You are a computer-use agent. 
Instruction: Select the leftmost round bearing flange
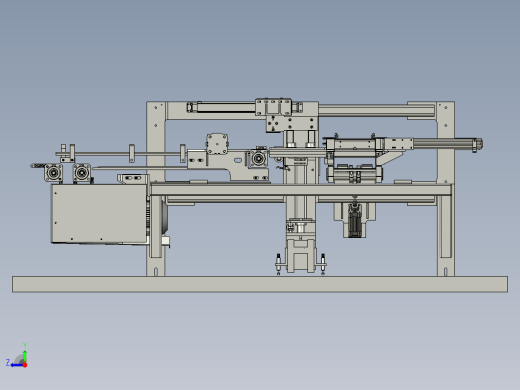53,173
